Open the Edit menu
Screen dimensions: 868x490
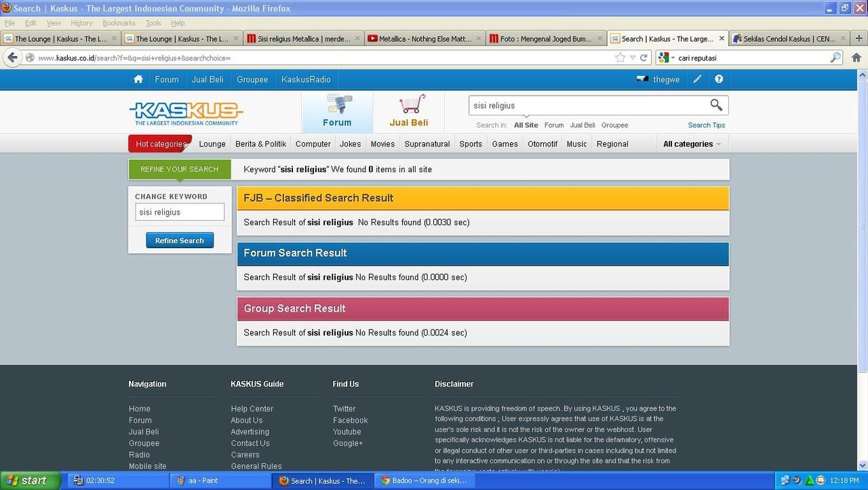pos(31,23)
